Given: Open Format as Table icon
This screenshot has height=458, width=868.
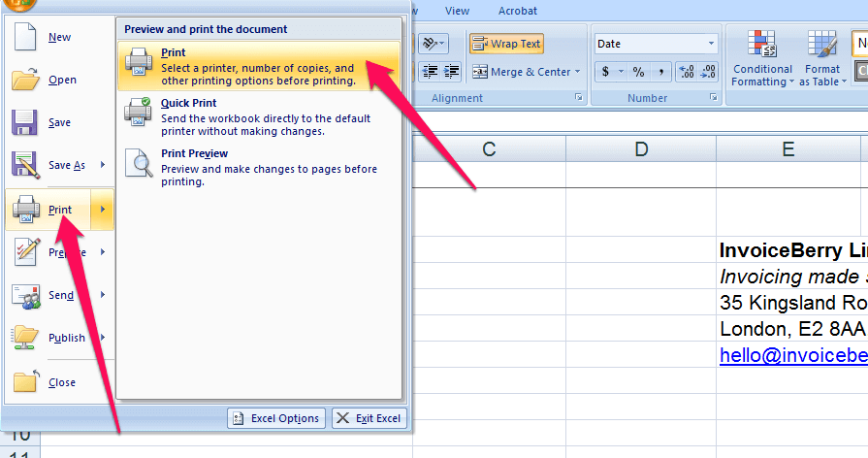Looking at the screenshot, I should [822, 45].
